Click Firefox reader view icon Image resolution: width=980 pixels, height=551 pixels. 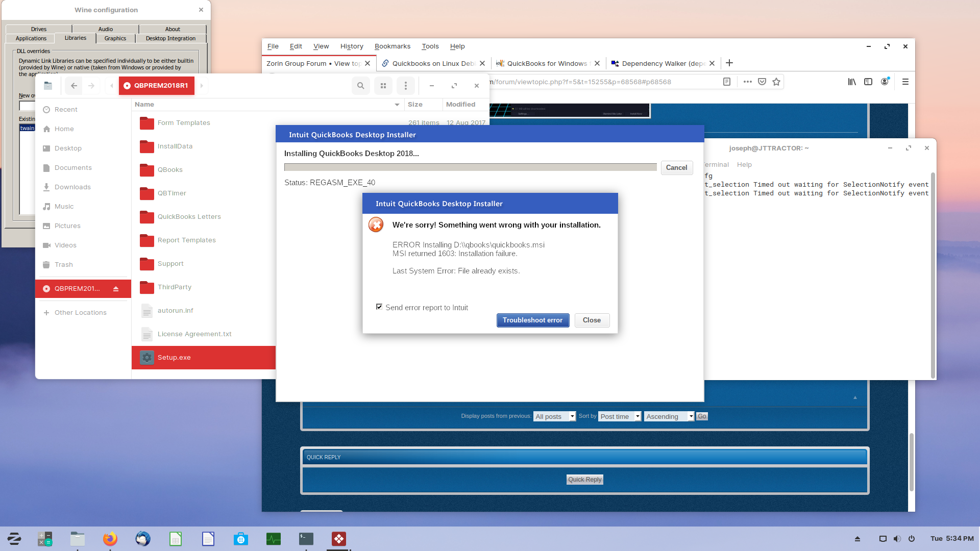click(x=727, y=82)
